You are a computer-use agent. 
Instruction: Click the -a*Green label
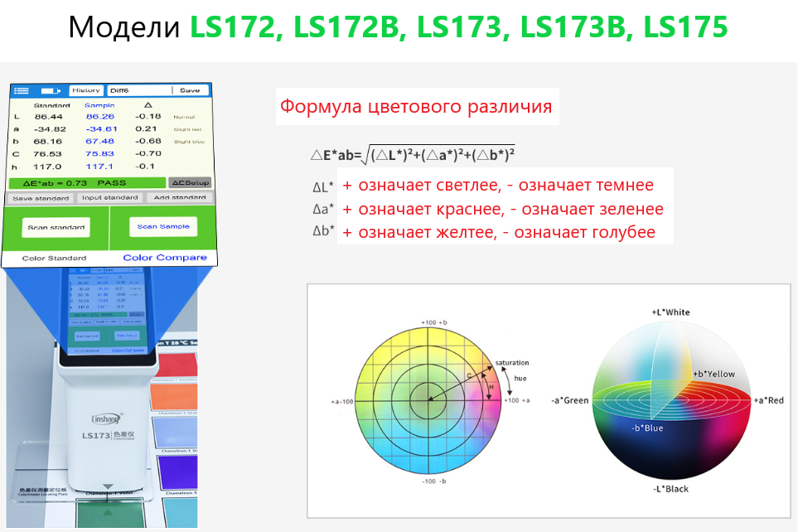[x=570, y=400]
